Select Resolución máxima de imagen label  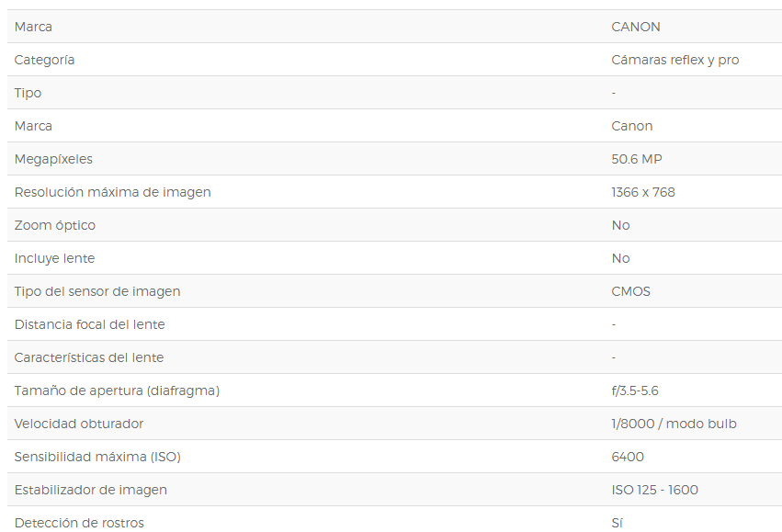tap(113, 192)
